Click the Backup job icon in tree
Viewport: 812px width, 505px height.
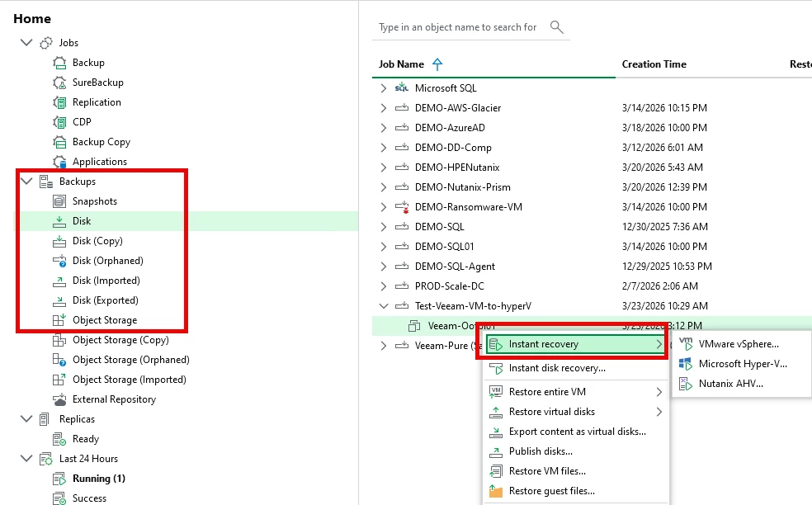tap(59, 63)
